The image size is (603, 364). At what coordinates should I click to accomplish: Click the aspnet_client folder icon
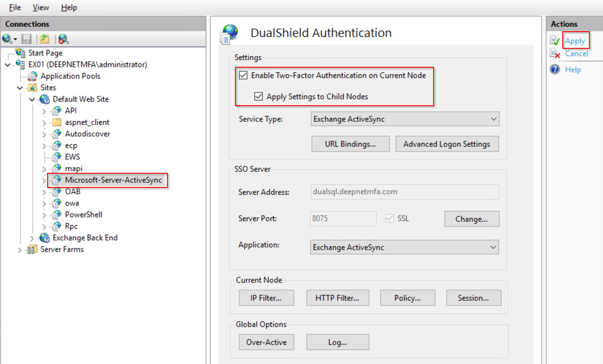click(56, 122)
